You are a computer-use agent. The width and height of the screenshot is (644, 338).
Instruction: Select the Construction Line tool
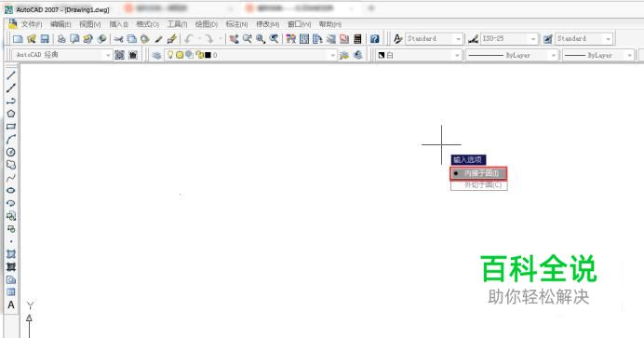tap(11, 88)
